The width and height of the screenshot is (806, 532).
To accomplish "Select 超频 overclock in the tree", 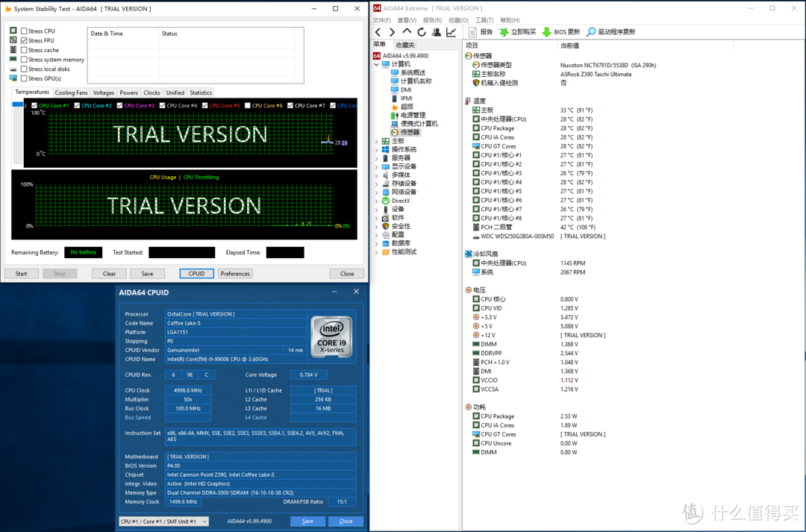I will [402, 107].
